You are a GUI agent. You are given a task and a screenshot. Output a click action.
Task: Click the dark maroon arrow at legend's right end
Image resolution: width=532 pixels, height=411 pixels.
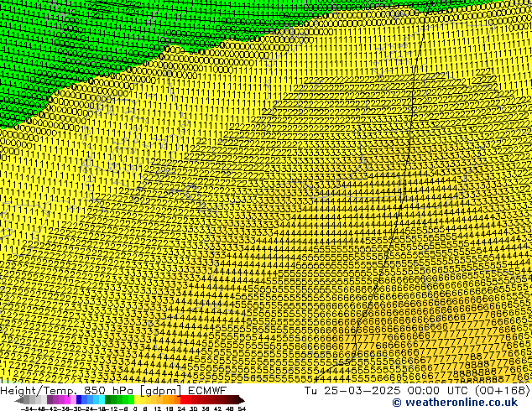(x=242, y=400)
